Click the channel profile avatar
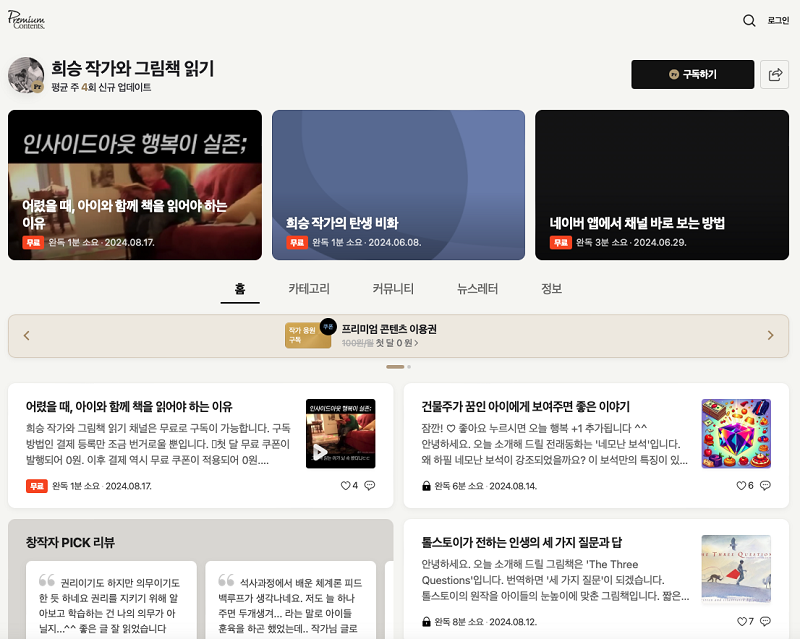Screen dimensions: 800x639 tap(26, 75)
